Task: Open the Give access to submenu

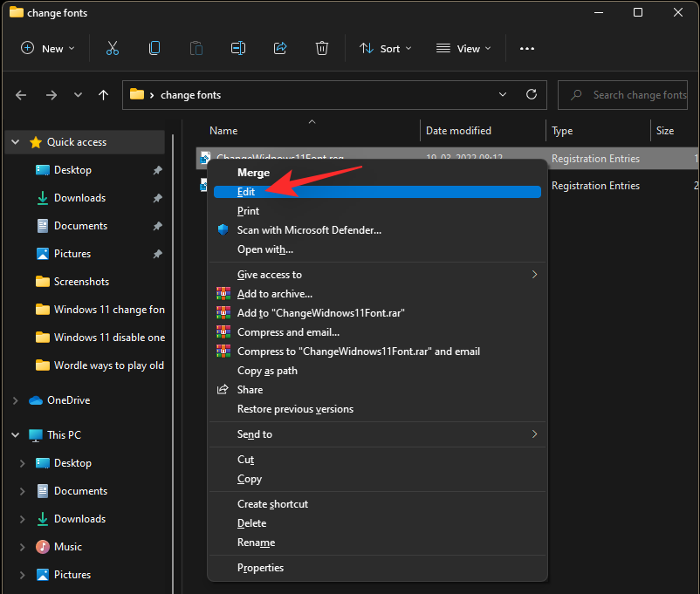Action: [x=377, y=275]
